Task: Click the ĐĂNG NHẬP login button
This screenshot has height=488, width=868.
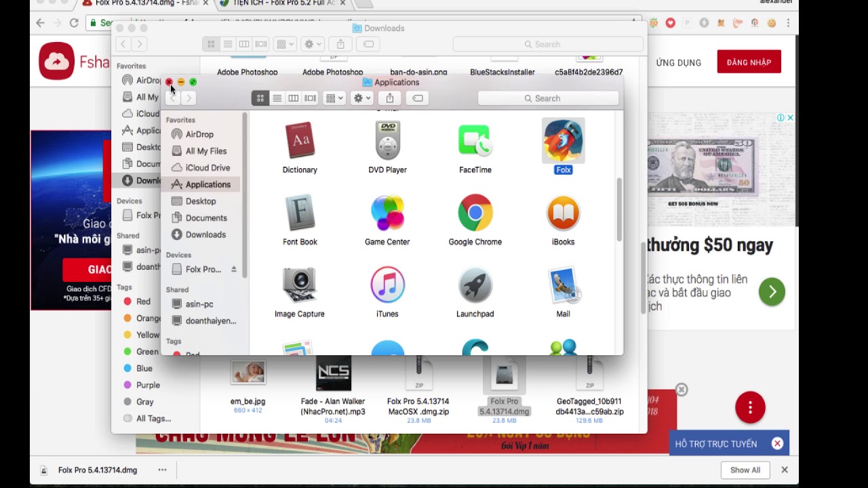Action: (749, 62)
